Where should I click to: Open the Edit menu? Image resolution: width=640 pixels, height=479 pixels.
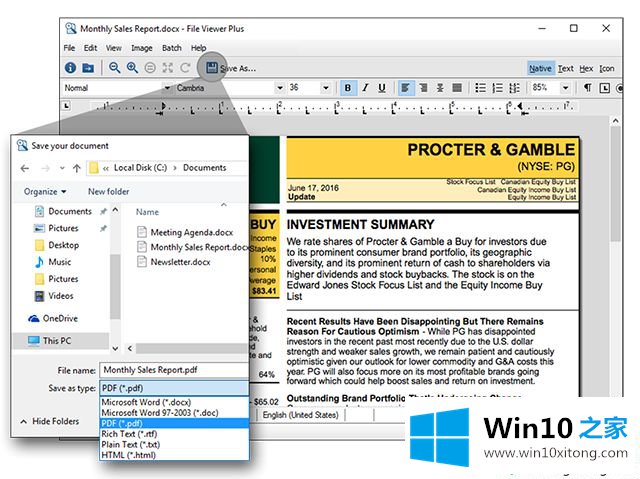pyautogui.click(x=91, y=48)
